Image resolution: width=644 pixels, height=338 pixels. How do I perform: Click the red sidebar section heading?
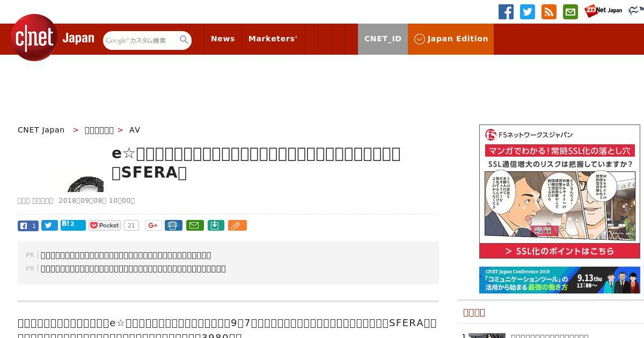pyautogui.click(x=474, y=312)
